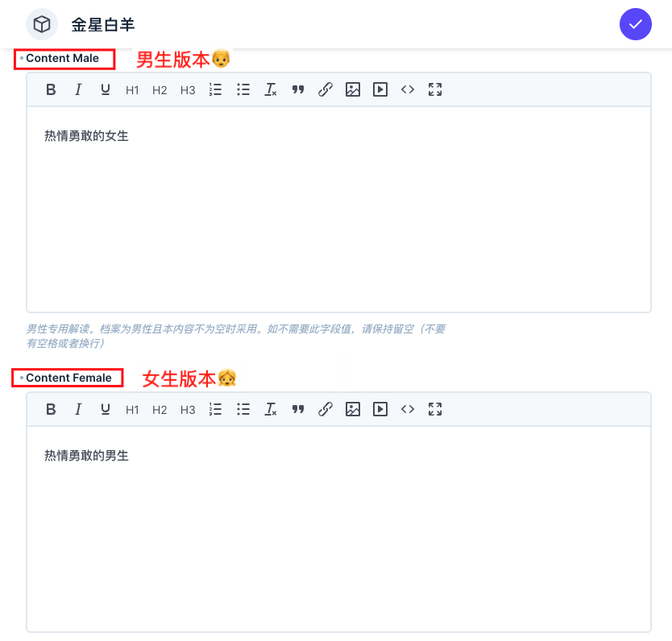This screenshot has width=672, height=641.
Task: Apply H1 heading in Content Male editor
Action: pyautogui.click(x=132, y=90)
